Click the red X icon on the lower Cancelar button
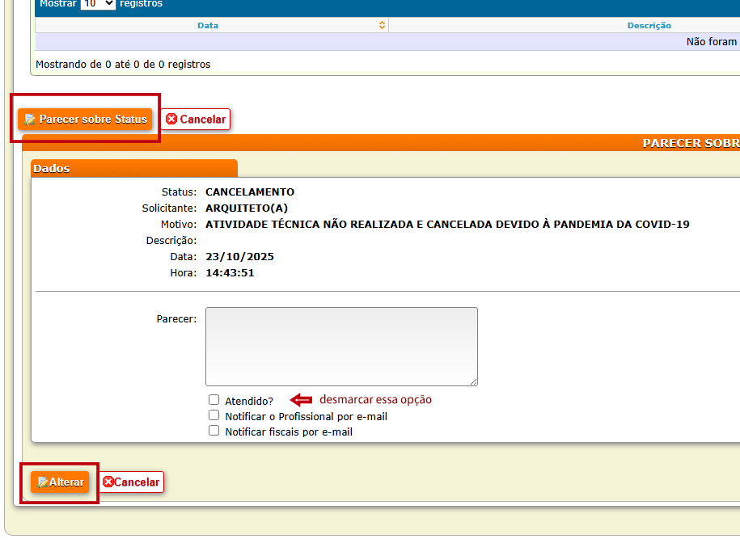 (x=108, y=482)
